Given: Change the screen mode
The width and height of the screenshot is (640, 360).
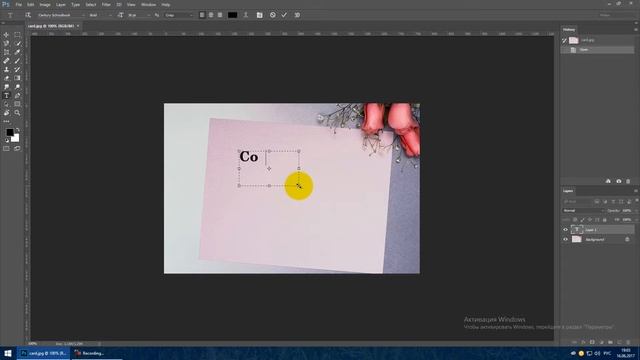Looking at the screenshot, I should pyautogui.click(x=17, y=149).
